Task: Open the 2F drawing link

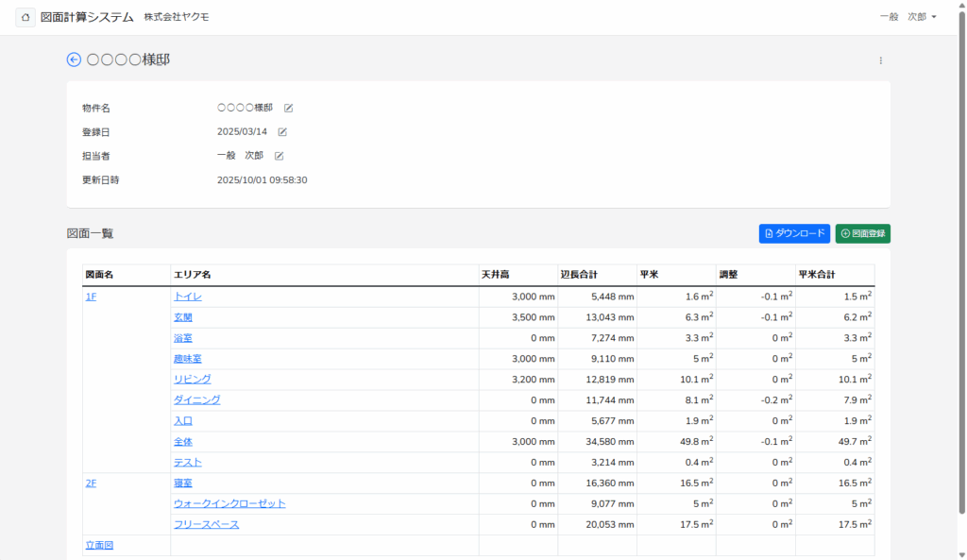Action: point(91,484)
